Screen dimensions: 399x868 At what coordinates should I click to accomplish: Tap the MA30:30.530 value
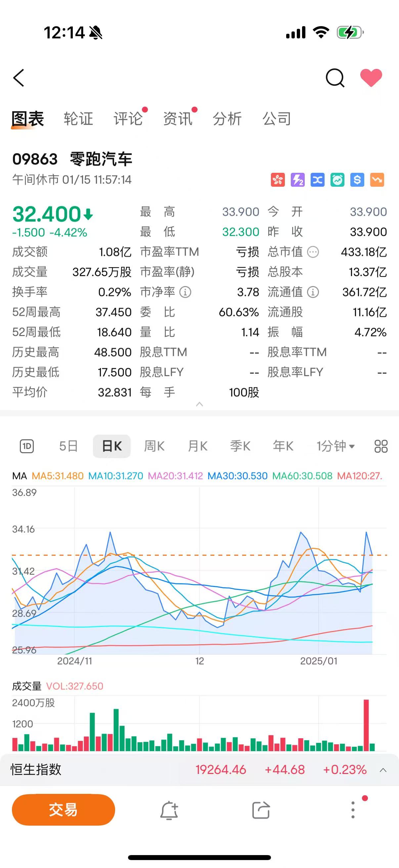tap(237, 476)
